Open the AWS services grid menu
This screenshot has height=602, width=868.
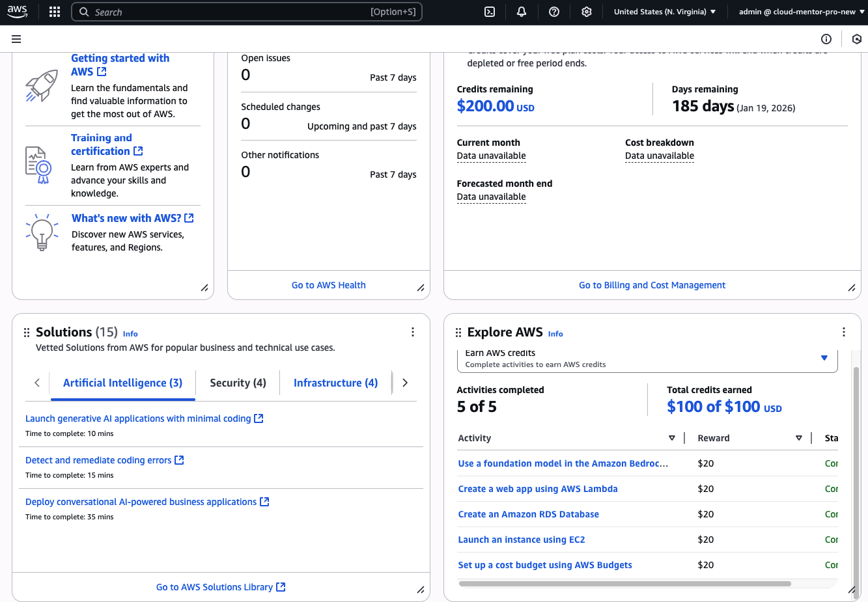[x=55, y=12]
